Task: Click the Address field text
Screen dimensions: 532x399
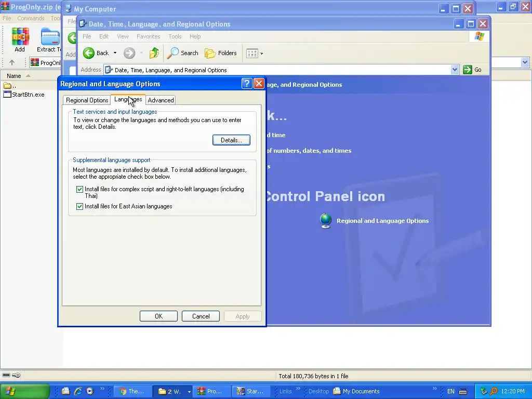Action: [x=170, y=70]
